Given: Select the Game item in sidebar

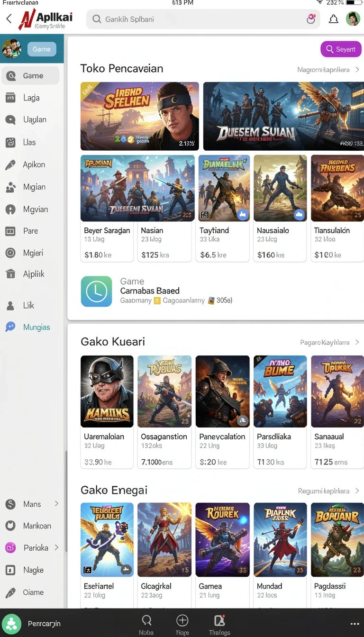Looking at the screenshot, I should [31, 75].
